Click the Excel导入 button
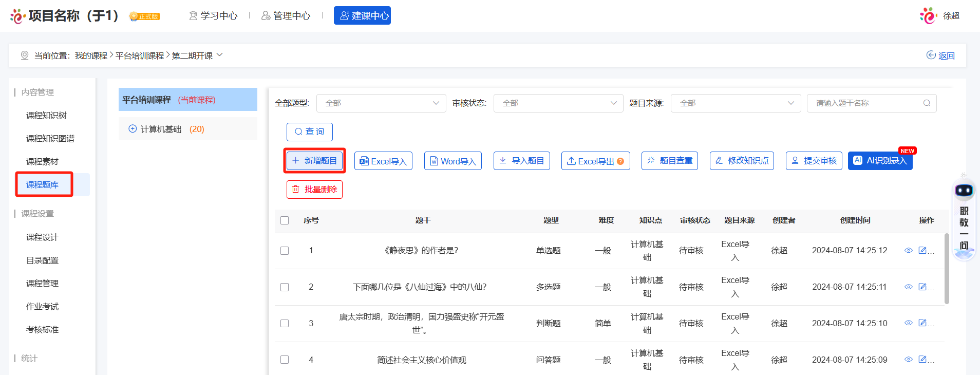980x375 pixels. pos(383,161)
